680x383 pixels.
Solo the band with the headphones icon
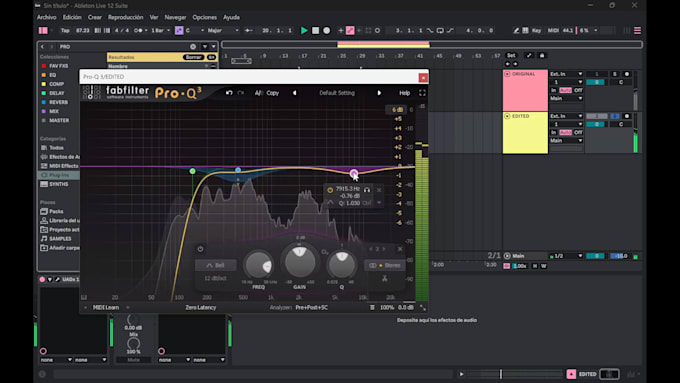[367, 190]
